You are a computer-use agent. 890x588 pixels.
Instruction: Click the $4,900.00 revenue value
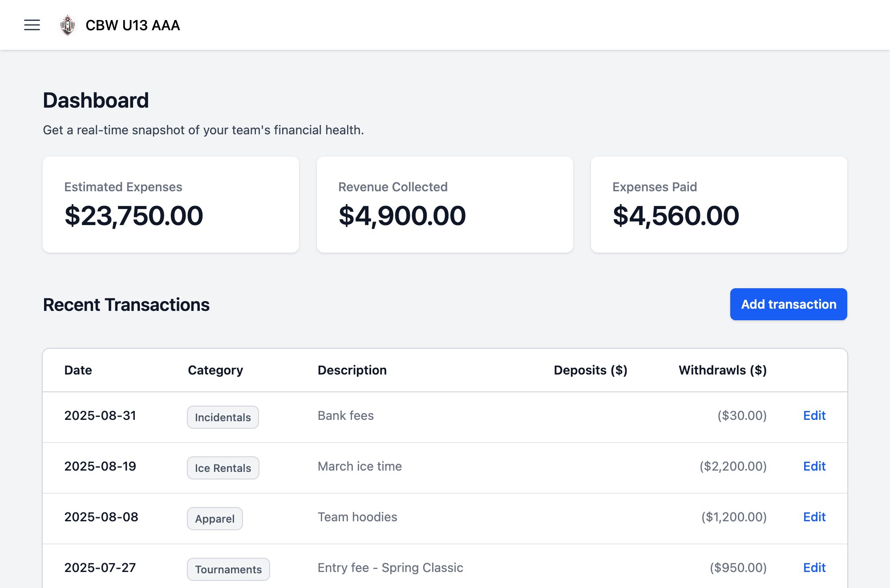pyautogui.click(x=402, y=216)
